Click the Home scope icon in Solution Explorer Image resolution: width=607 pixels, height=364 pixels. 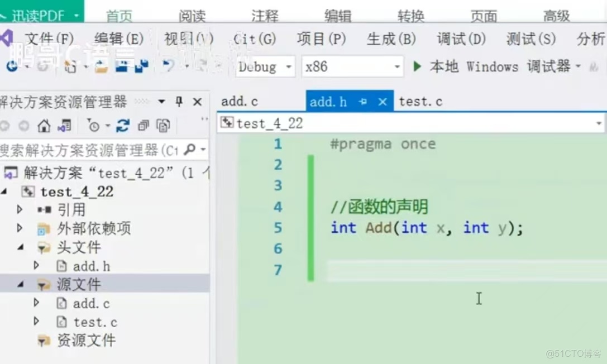point(44,126)
